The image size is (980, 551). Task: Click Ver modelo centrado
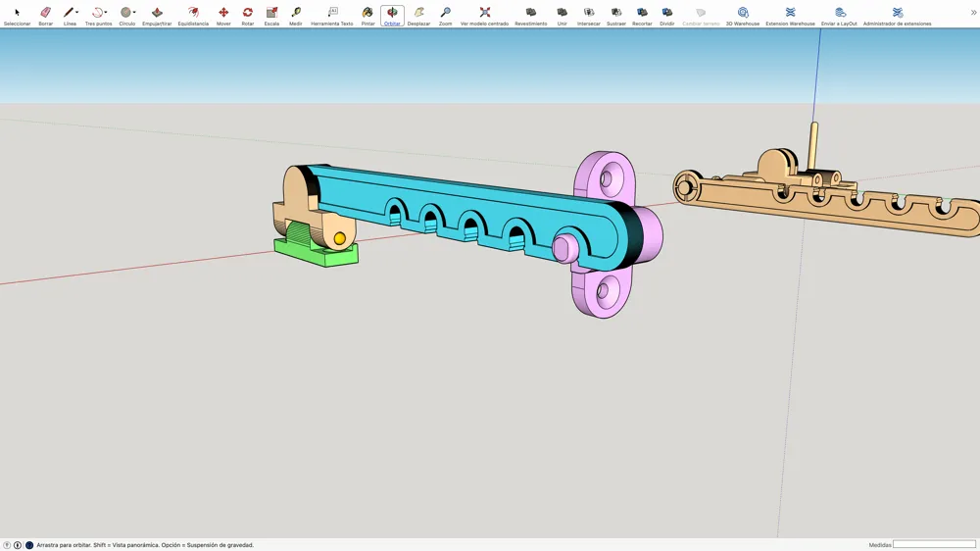tap(484, 15)
